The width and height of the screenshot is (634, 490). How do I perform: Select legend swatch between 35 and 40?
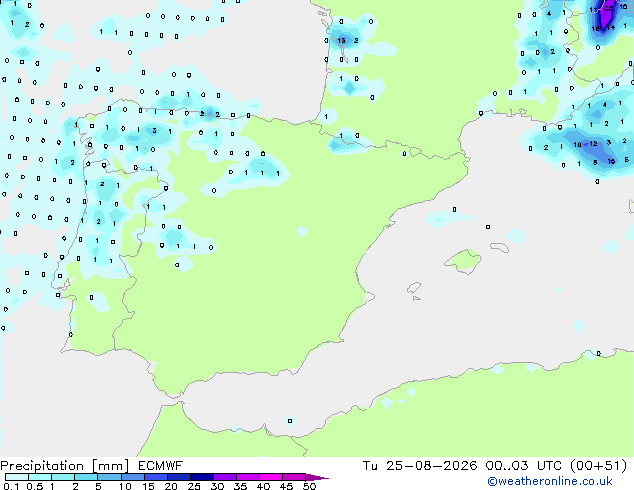click(247, 477)
